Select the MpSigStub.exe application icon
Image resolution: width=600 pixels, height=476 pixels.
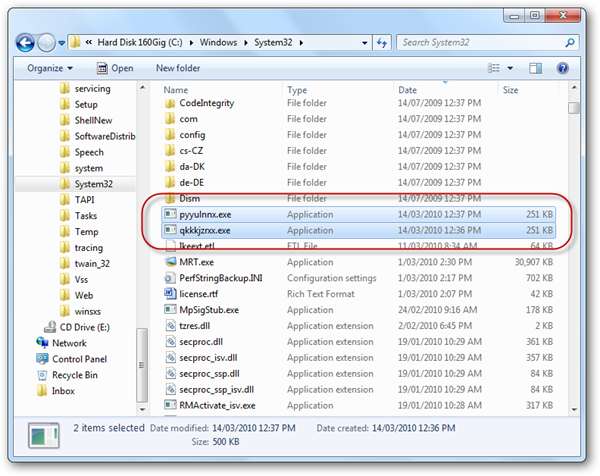(x=170, y=310)
